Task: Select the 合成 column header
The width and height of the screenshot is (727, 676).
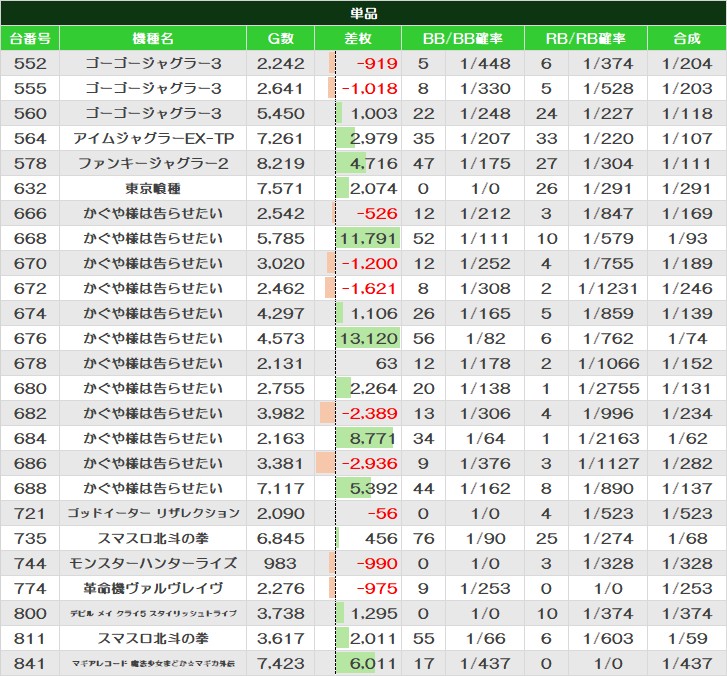Action: [x=687, y=38]
